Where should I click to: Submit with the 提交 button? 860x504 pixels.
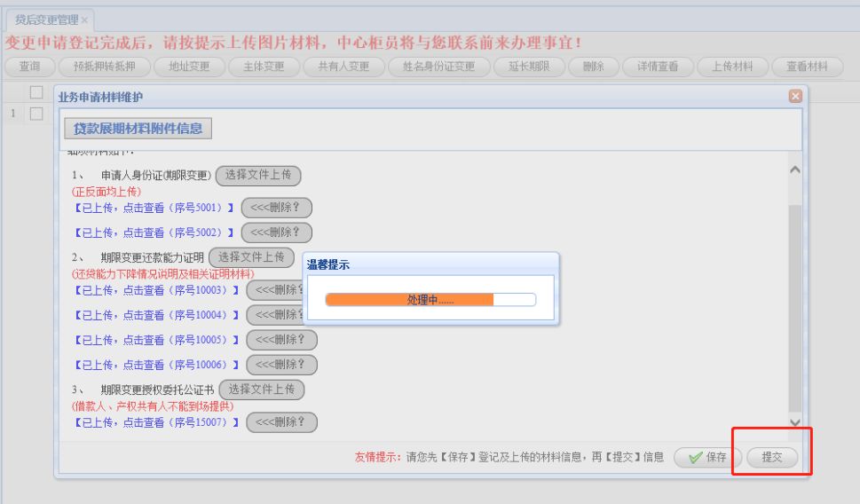pos(772,457)
